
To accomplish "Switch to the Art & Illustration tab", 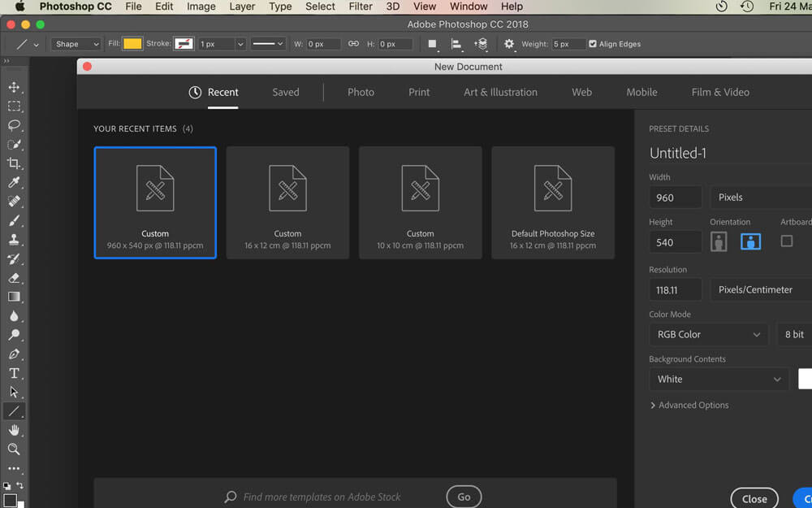I will pyautogui.click(x=500, y=93).
